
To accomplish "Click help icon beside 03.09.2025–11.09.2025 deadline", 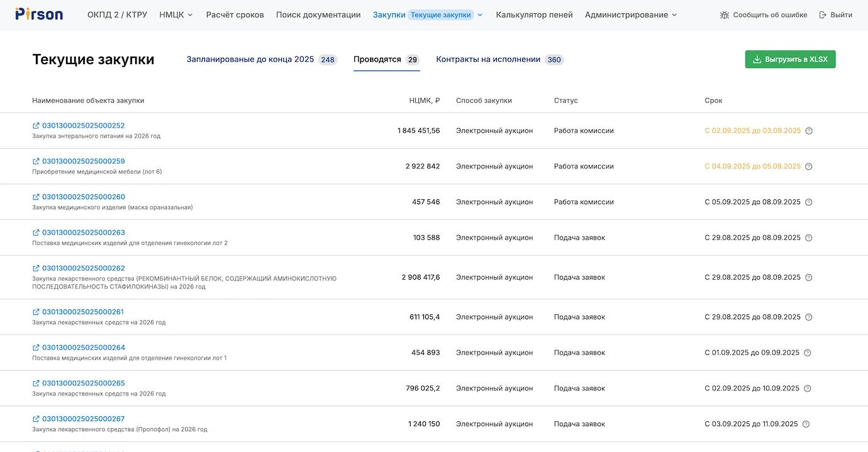I will coord(806,424).
